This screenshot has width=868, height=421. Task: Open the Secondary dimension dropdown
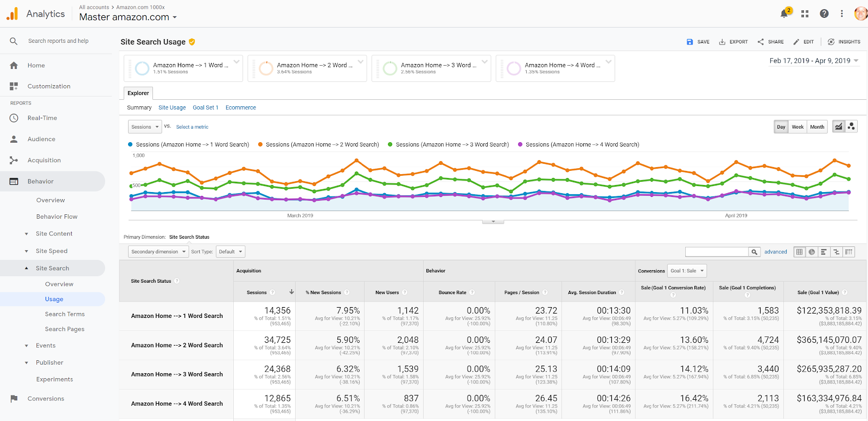tap(158, 252)
